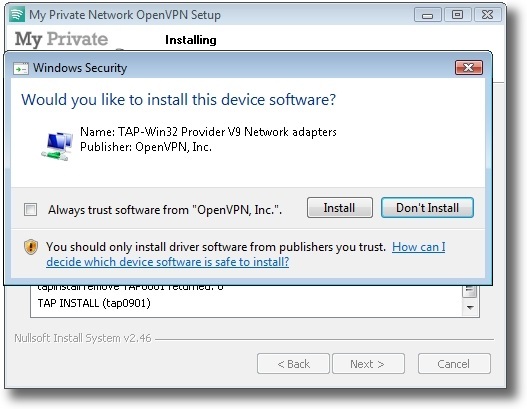Click the My Private logo header

62,39
